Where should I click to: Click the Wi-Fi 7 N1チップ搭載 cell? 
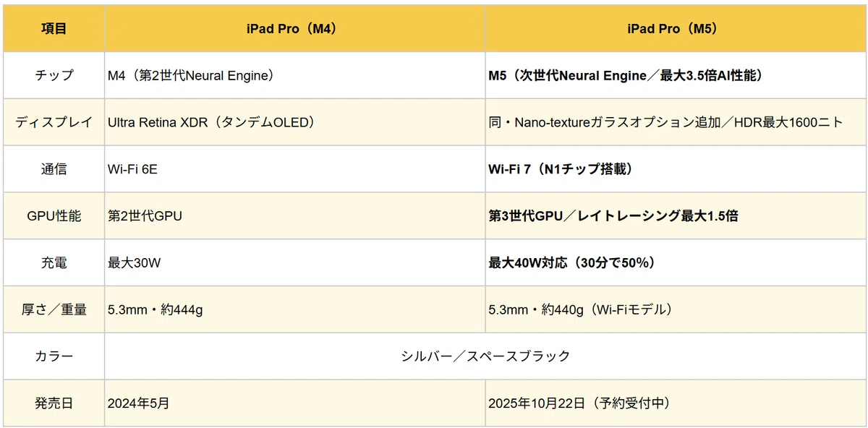coord(676,169)
